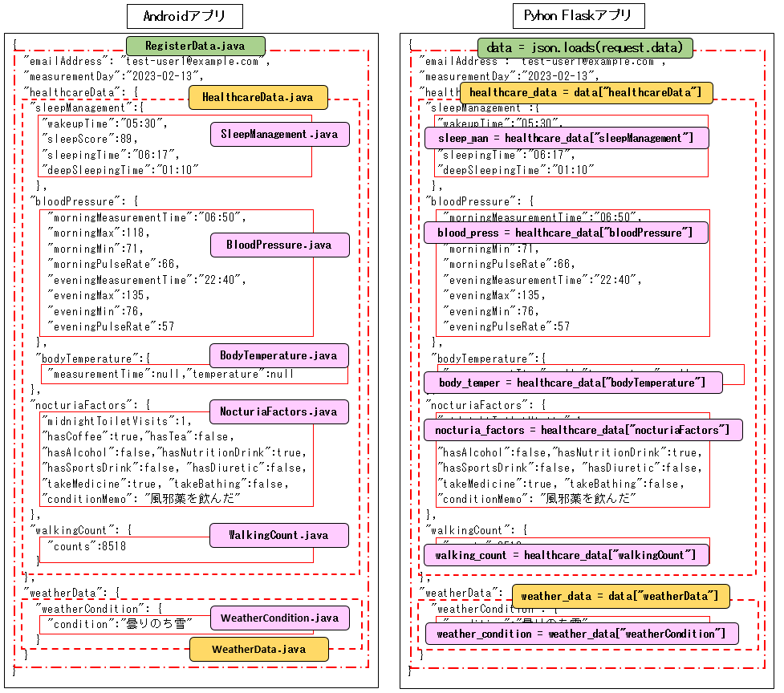Click weather_data = data["weatherData"] label

pos(621,597)
